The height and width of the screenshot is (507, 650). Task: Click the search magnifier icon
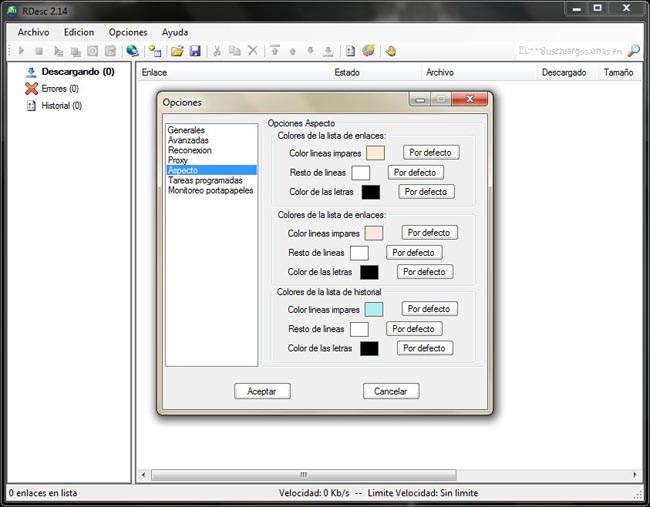(x=633, y=51)
